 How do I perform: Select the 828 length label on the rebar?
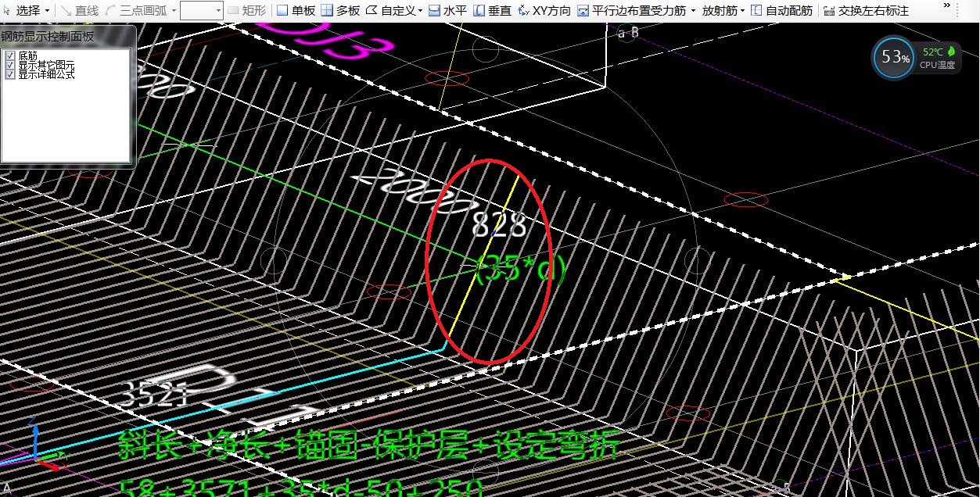click(x=500, y=225)
